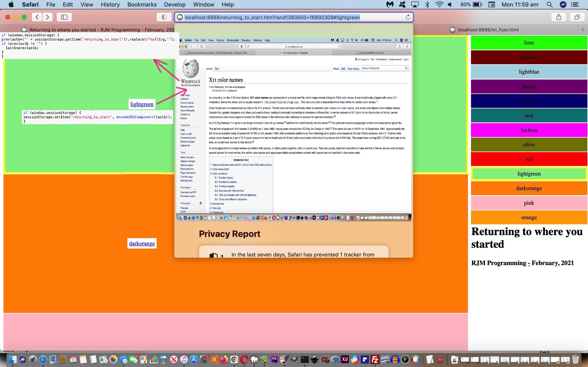The image size is (588, 367).
Task: Toggle the Safari sidebar button
Action: pyautogui.click(x=64, y=17)
